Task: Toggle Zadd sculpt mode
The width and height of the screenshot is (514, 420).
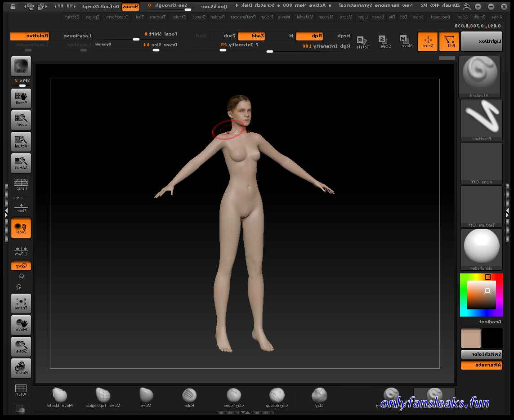Action: click(x=251, y=36)
